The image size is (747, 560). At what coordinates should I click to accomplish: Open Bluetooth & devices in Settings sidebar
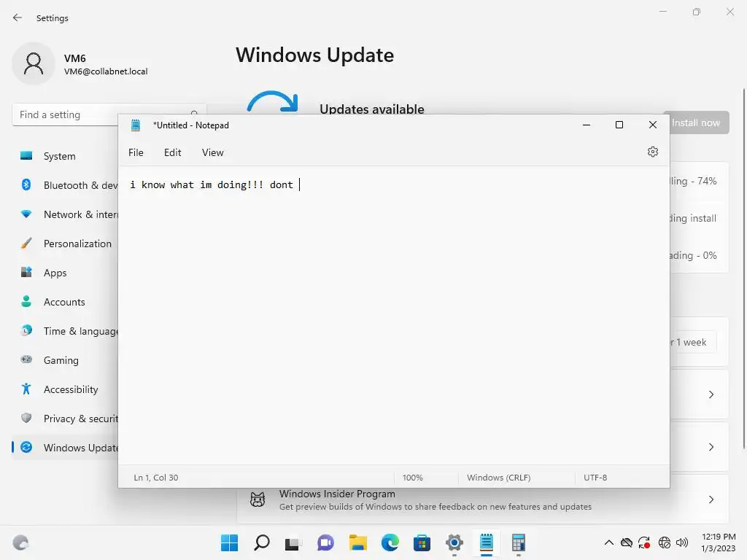66,185
